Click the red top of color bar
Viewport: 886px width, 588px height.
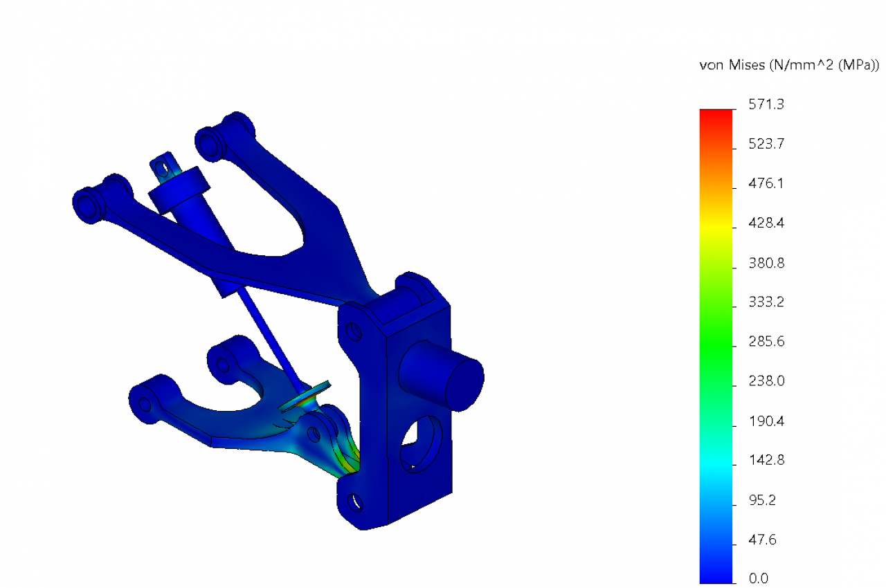(x=716, y=119)
